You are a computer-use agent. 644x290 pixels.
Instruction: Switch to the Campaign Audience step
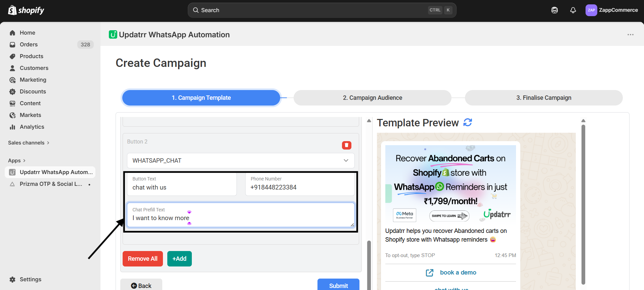(x=372, y=98)
